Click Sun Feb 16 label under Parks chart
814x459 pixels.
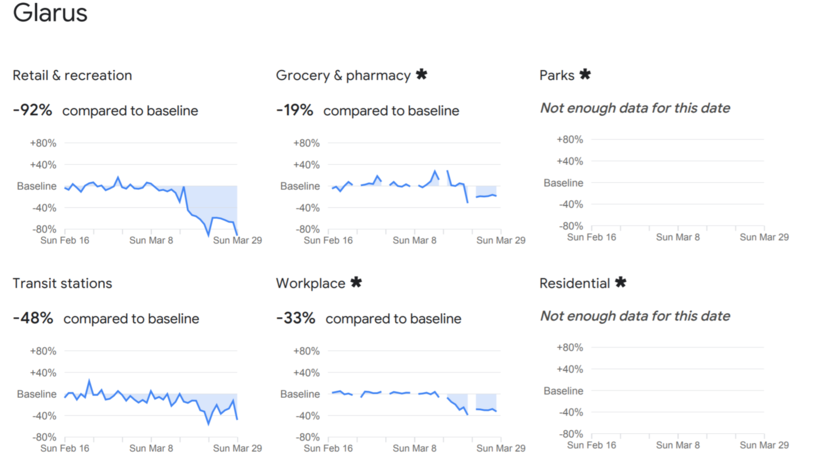coord(591,237)
